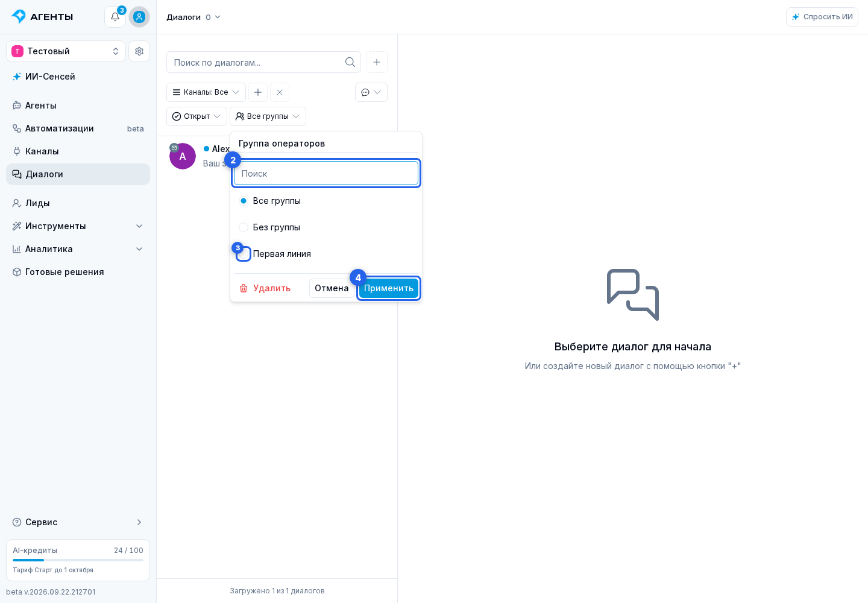Click the Удалить button
Screen dimensions: 868x603
point(265,288)
